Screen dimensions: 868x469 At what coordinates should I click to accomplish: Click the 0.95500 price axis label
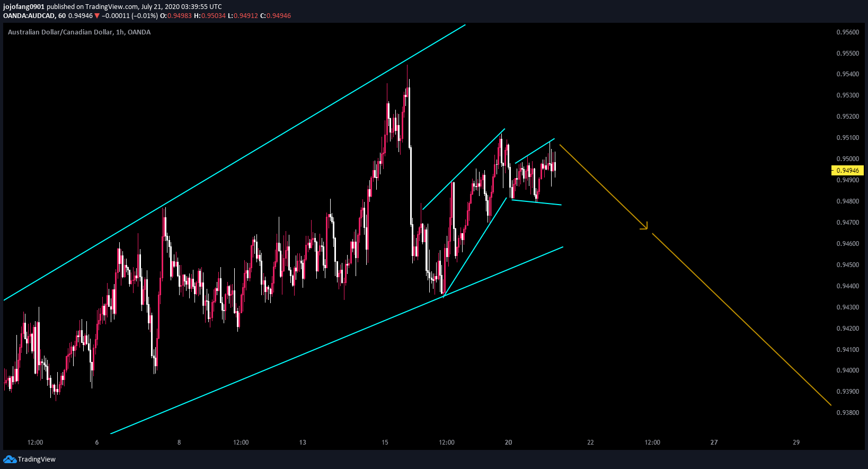(x=847, y=54)
